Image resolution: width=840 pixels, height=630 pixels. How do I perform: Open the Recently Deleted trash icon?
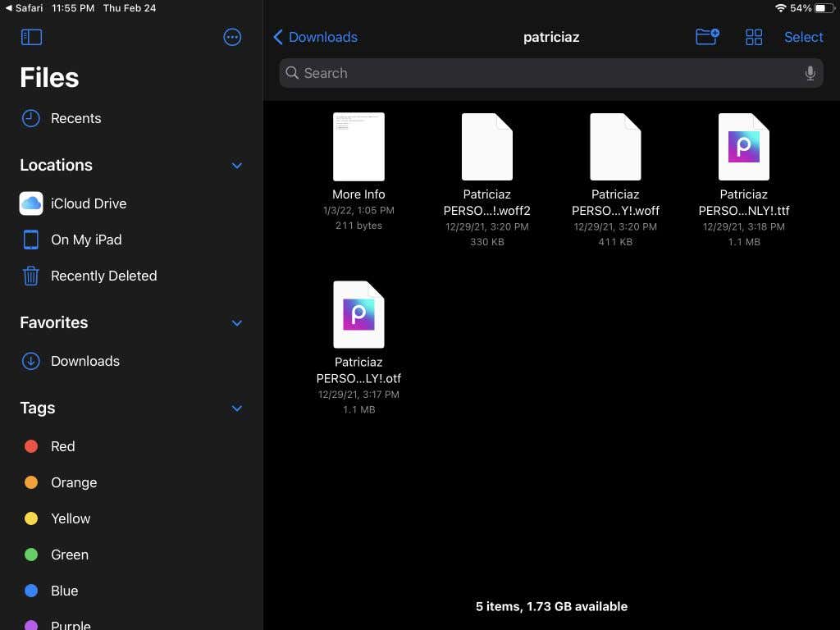coord(30,276)
